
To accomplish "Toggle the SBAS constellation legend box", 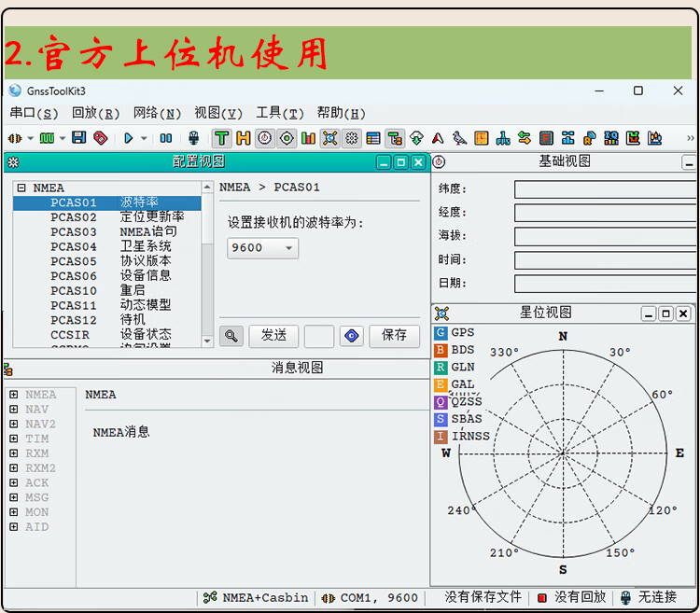I will pyautogui.click(x=441, y=419).
